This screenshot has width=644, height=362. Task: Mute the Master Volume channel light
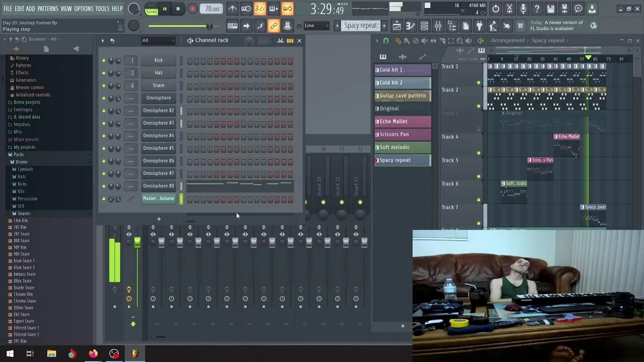pos(104,199)
